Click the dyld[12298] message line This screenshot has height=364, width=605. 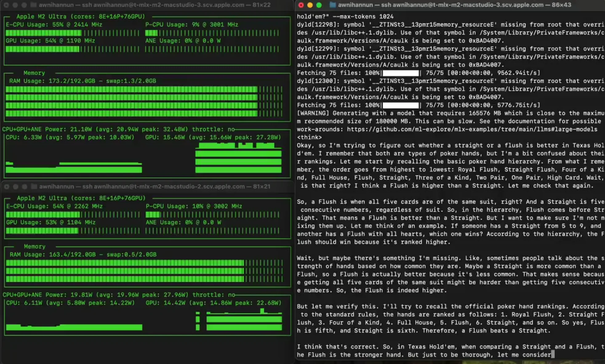451,25
